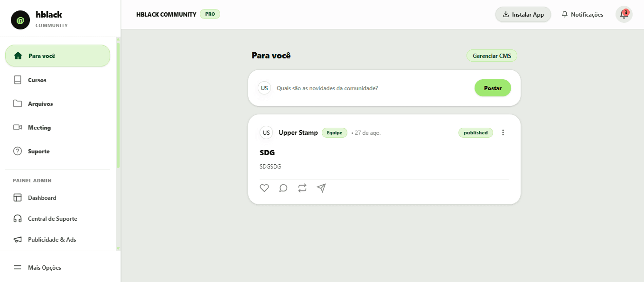
Task: Open Publicidade & Ads
Action: pyautogui.click(x=57, y=239)
